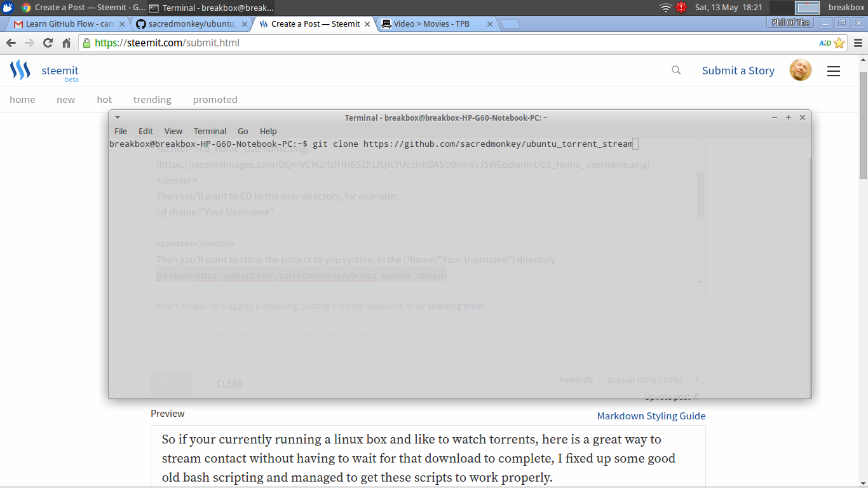This screenshot has width=868, height=488.
Task: Close the Video > Movies - TPB tab
Action: (489, 24)
